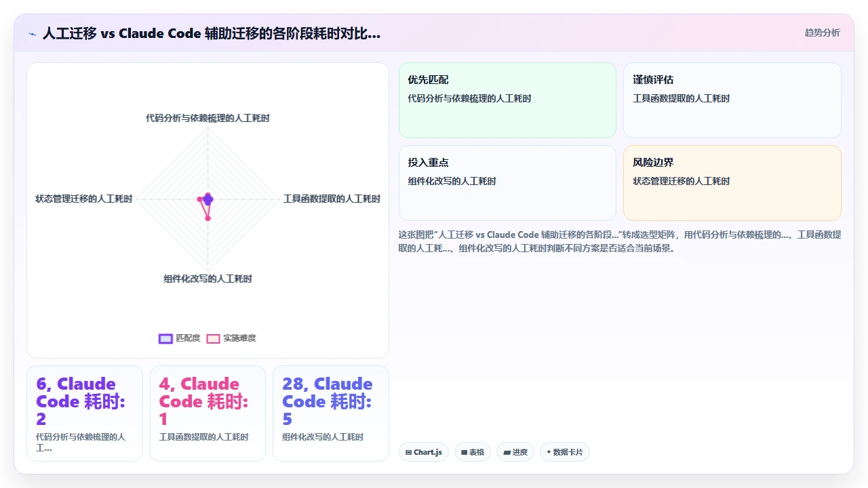
Task: Click the 表格 chip icon
Action: click(464, 452)
